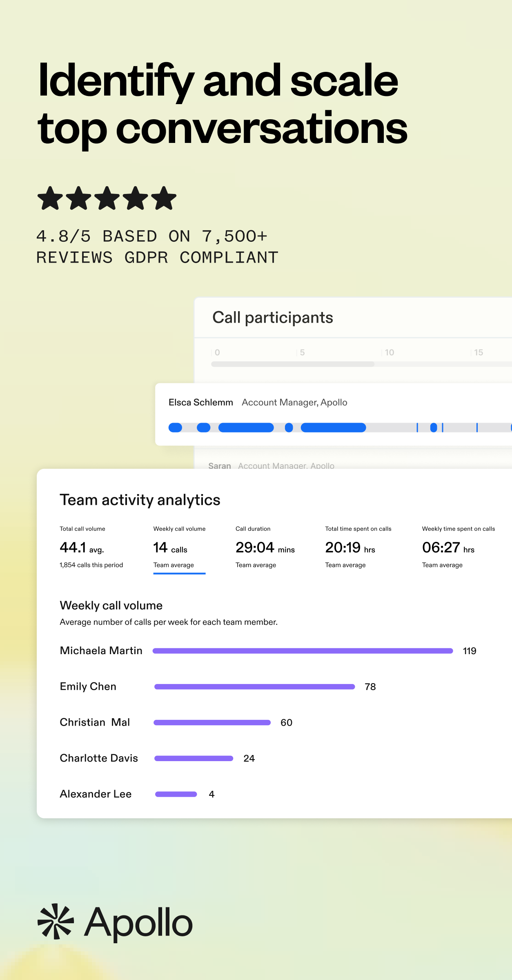Click Alexander Lee's call volume bar
Image resolution: width=512 pixels, height=980 pixels.
176,794
